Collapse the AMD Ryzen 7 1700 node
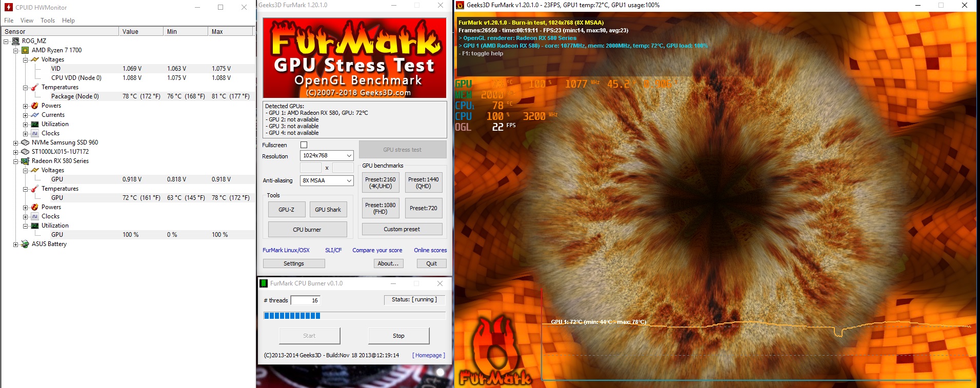Image resolution: width=980 pixels, height=388 pixels. (x=15, y=50)
